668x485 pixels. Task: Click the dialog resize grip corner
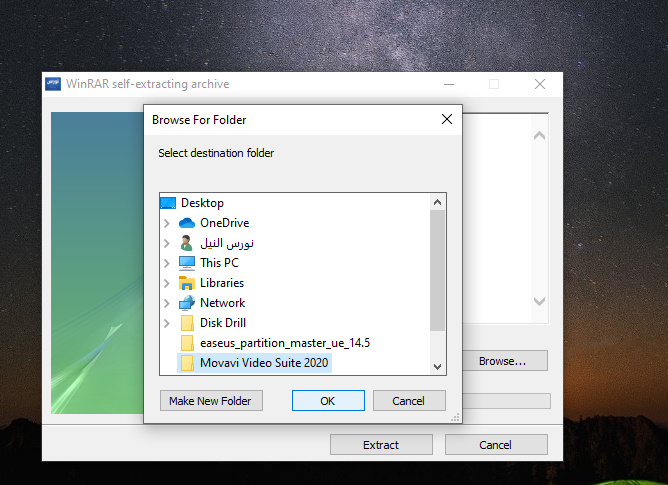(x=455, y=417)
